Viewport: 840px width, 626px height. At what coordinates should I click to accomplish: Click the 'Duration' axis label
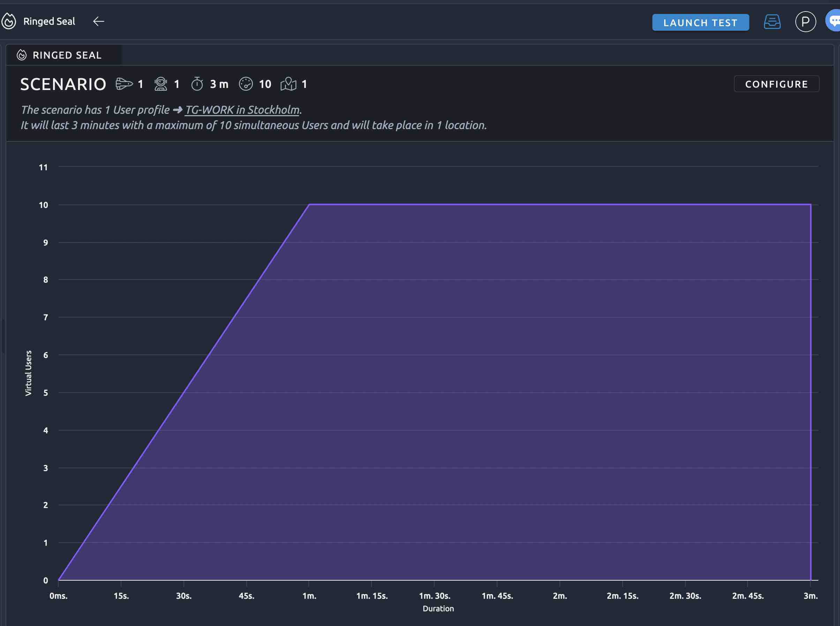point(438,609)
